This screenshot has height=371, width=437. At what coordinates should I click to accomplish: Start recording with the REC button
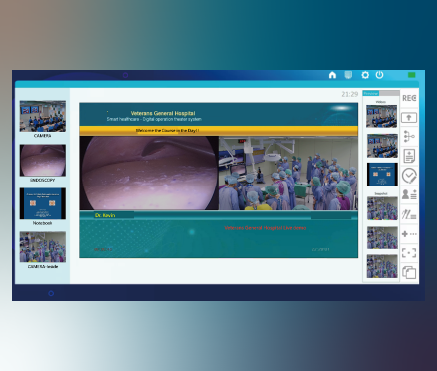pos(409,98)
